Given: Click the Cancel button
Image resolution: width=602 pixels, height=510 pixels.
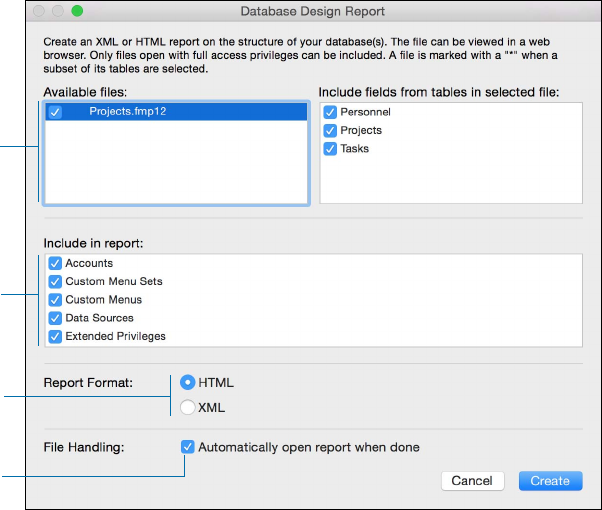Looking at the screenshot, I should (x=471, y=481).
